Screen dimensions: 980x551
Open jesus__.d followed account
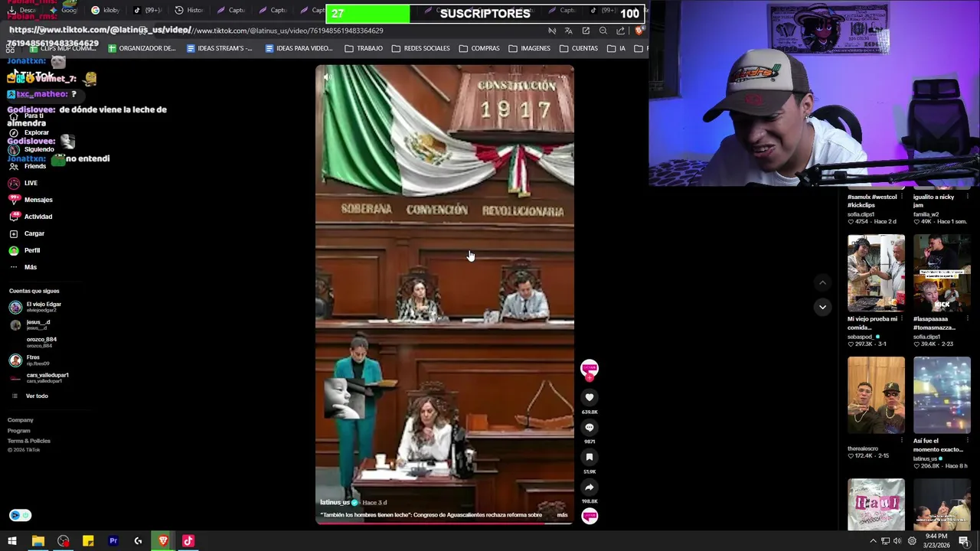coord(30,324)
